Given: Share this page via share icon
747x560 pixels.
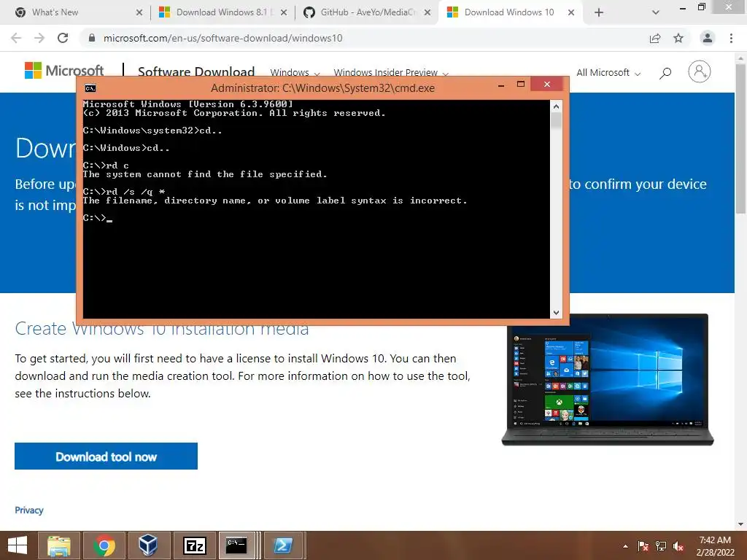Looking at the screenshot, I should pos(655,38).
